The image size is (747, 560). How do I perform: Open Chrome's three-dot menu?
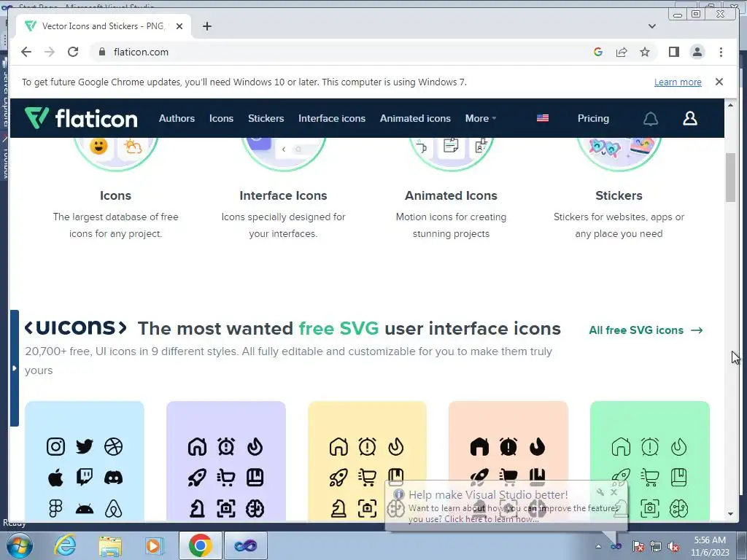pos(721,52)
